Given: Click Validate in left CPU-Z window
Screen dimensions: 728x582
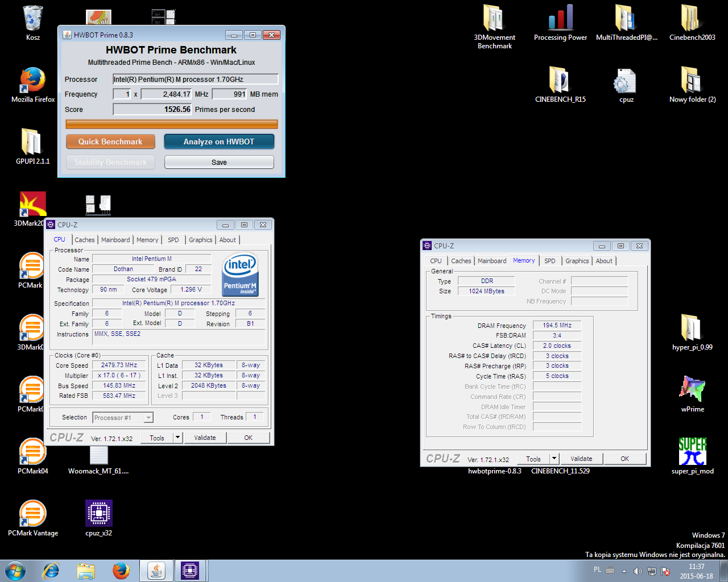Looking at the screenshot, I should (x=205, y=438).
